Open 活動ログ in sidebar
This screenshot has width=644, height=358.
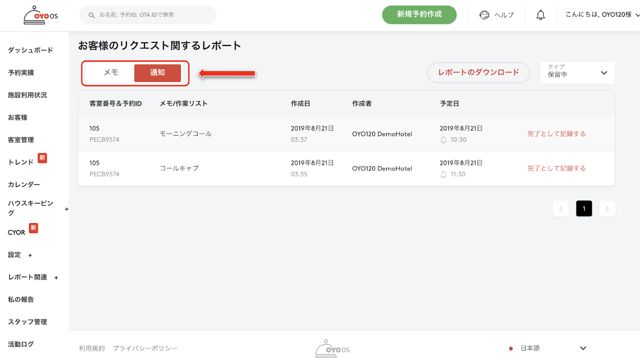[21, 344]
